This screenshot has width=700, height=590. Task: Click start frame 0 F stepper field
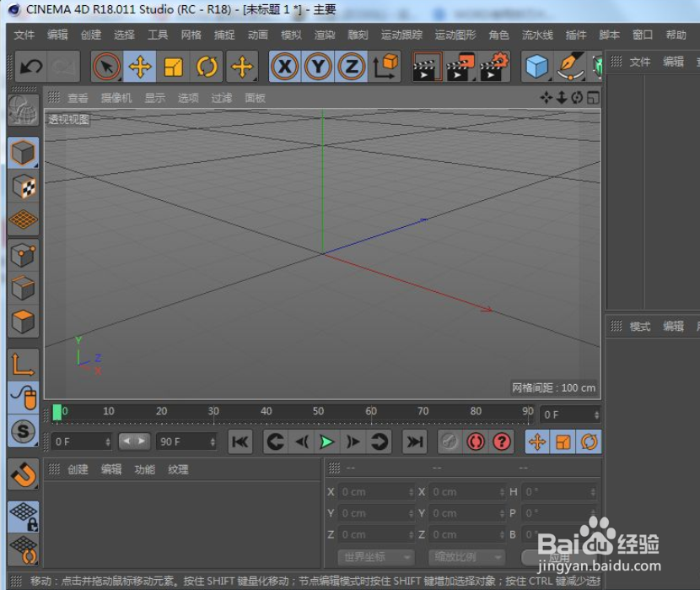tap(81, 441)
